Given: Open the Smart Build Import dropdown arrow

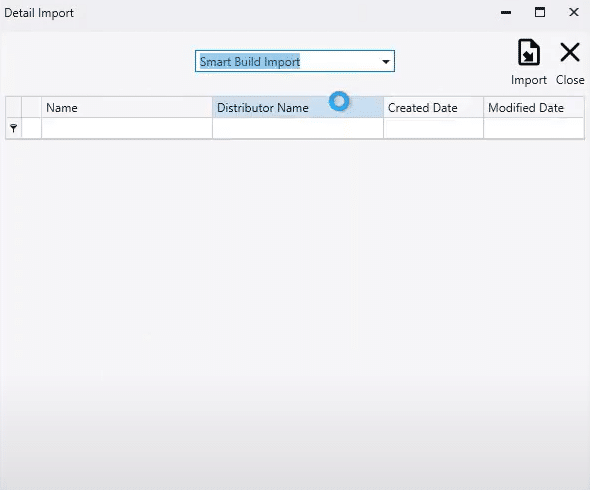Looking at the screenshot, I should pos(386,62).
